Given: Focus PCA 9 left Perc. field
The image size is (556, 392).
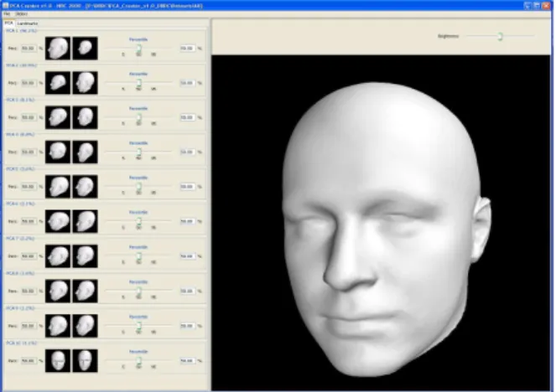Looking at the screenshot, I should (29, 326).
